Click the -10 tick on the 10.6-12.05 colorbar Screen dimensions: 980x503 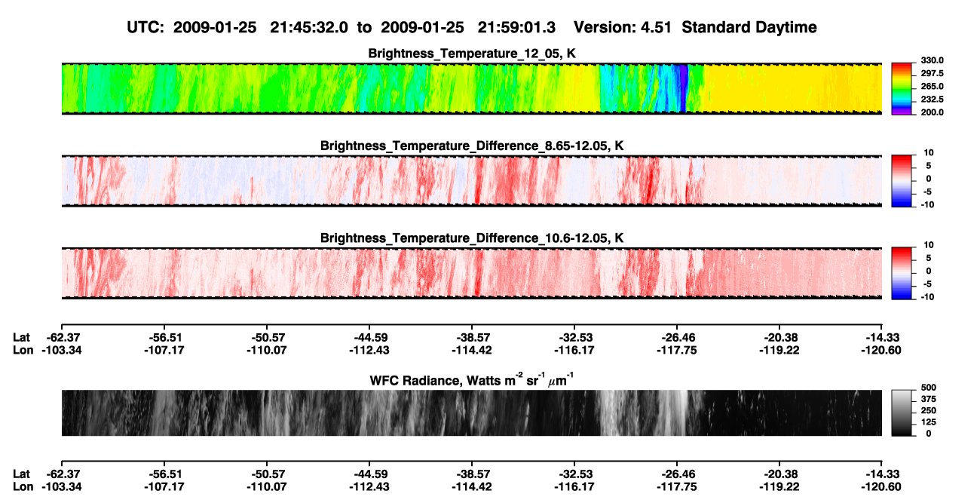pyautogui.click(x=928, y=296)
